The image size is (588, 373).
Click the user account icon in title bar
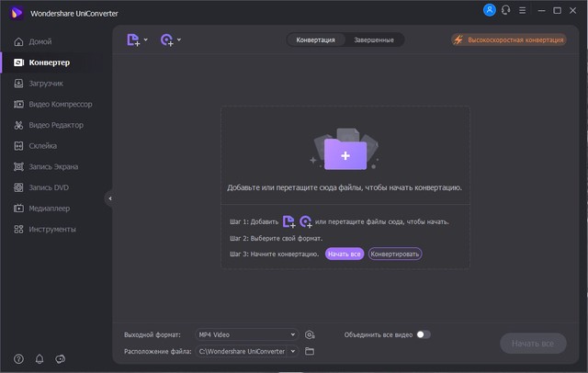[x=489, y=10]
